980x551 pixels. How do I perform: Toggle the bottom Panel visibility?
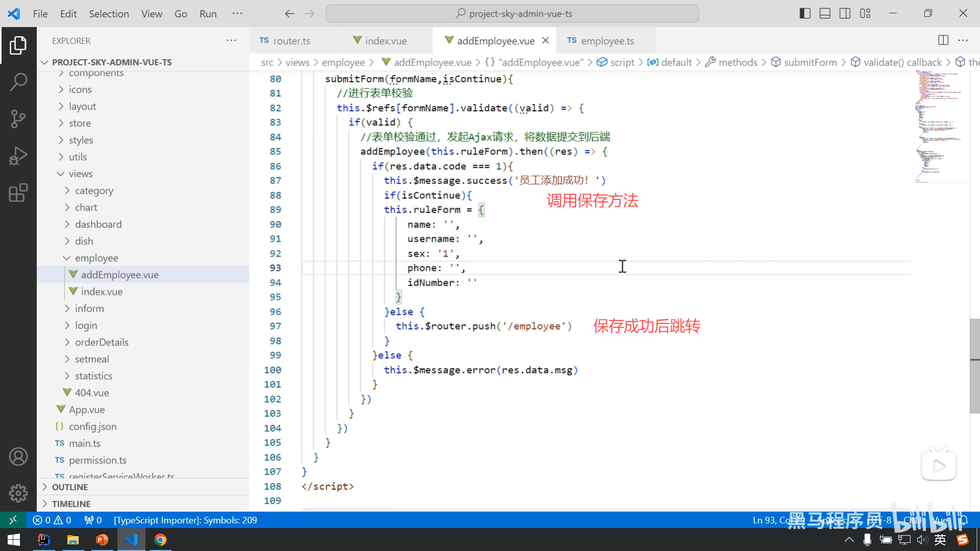[825, 14]
